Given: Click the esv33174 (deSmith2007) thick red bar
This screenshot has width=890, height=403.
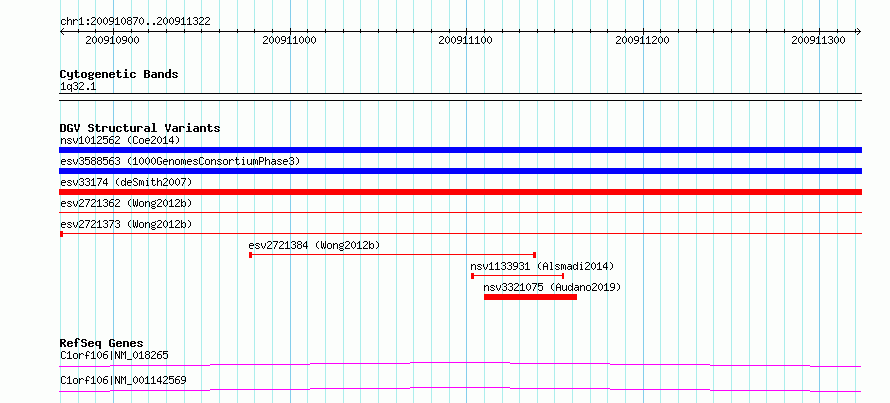Looking at the screenshot, I should [460, 192].
